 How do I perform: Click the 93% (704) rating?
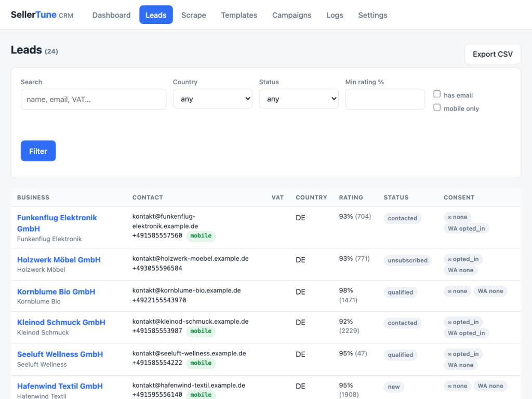[x=355, y=216]
